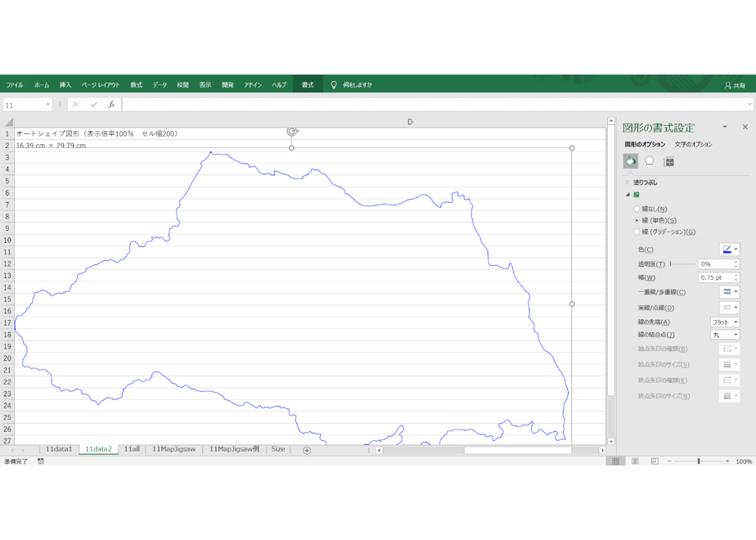Click the shape rotation handle

pos(292,131)
